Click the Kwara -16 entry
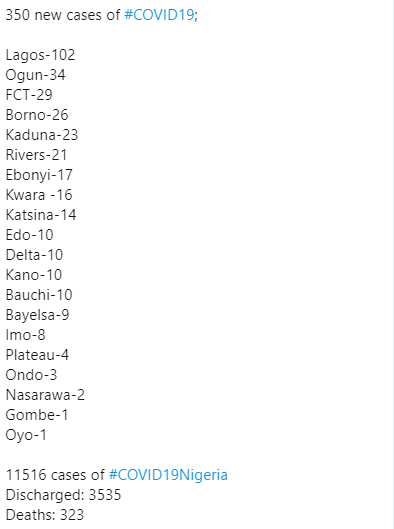Viewport: 394px width, 529px height. click(x=39, y=195)
